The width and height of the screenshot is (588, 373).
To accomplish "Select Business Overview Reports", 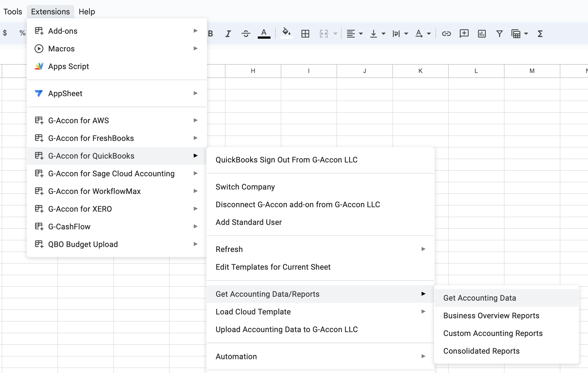I will (x=506, y=316).
